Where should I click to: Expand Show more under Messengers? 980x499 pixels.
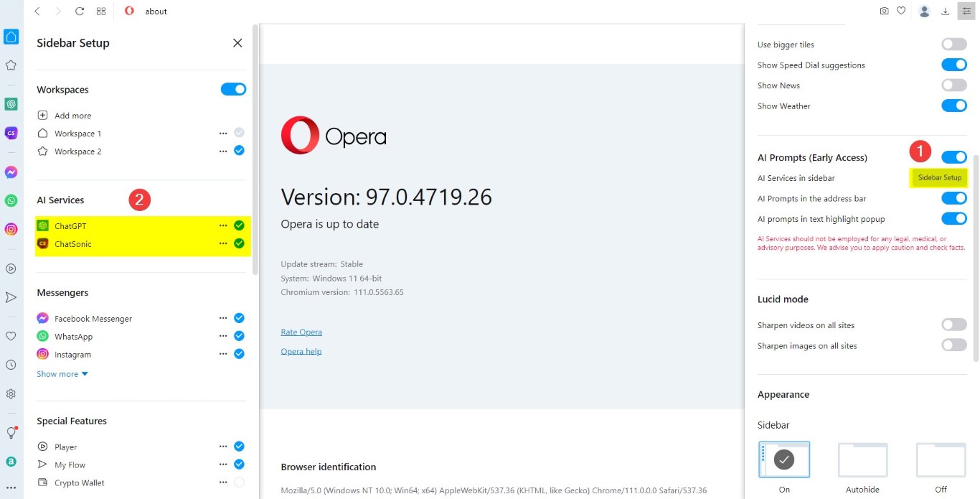point(58,373)
